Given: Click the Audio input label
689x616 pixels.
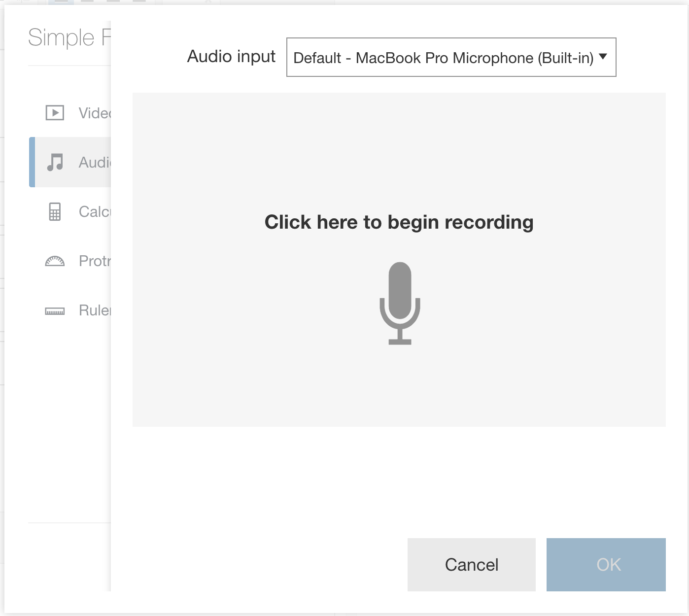Looking at the screenshot, I should coord(231,57).
